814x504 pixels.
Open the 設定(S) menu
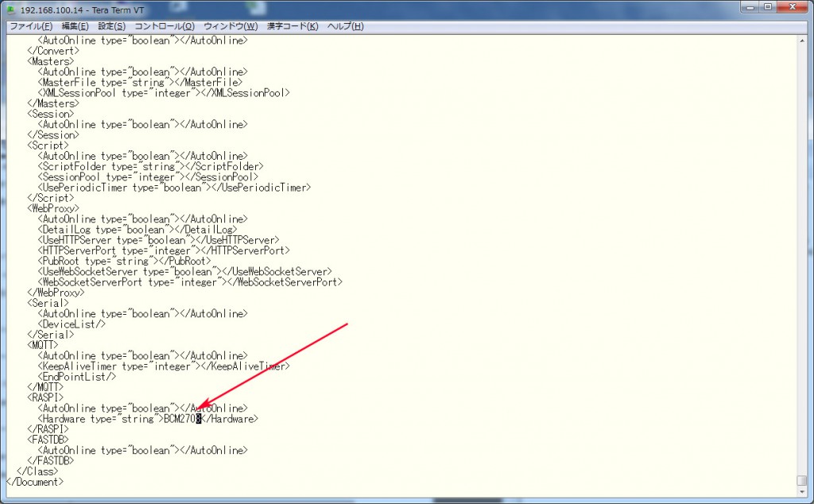111,26
